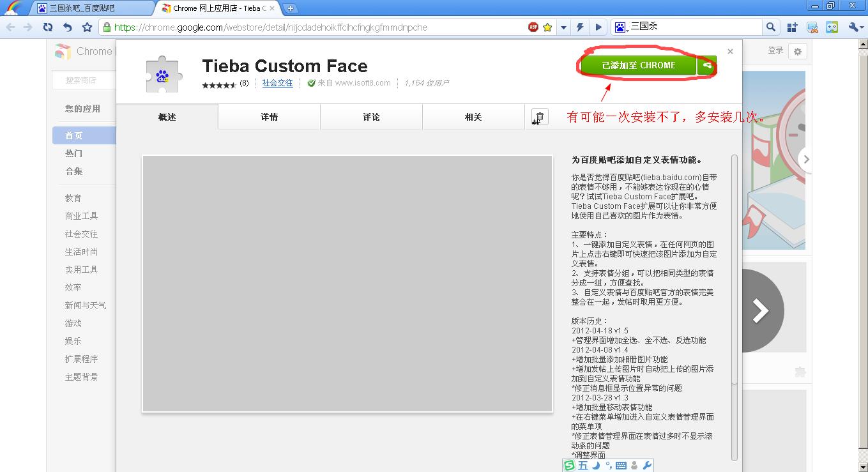Toggle the 五 Wubi input mode
Image resolution: width=868 pixels, height=472 pixels.
(582, 466)
